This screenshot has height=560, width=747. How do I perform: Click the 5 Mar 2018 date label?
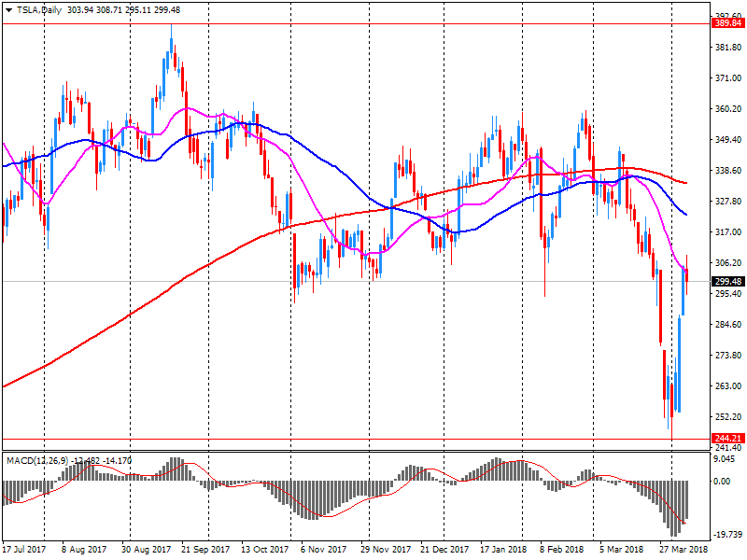coord(621,550)
